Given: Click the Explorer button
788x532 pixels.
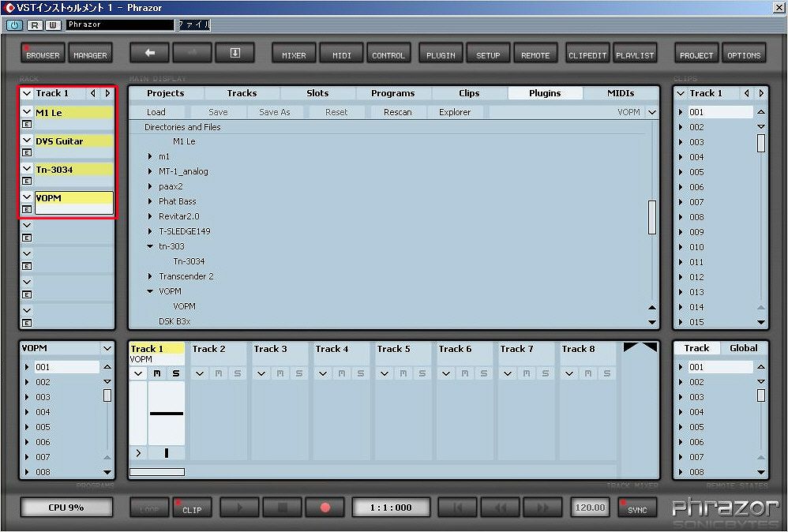Looking at the screenshot, I should point(455,112).
